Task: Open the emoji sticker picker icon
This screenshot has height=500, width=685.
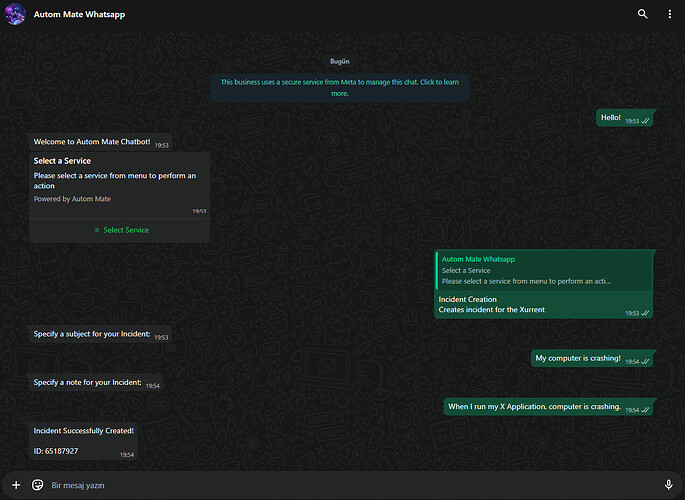Action: (x=38, y=485)
